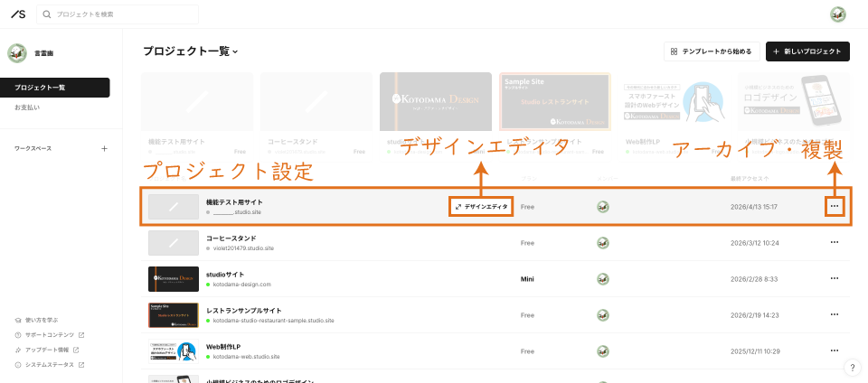Click the ワークスペース section label
The height and width of the screenshot is (383, 868).
coord(33,149)
